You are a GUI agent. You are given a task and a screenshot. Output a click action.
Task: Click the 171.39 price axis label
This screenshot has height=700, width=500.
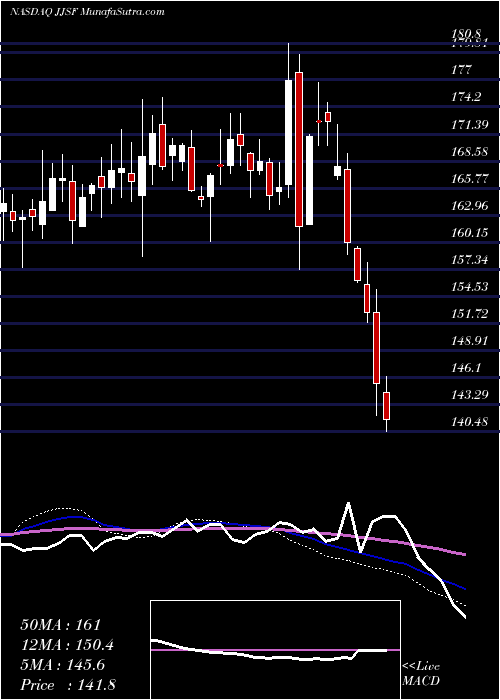click(470, 125)
